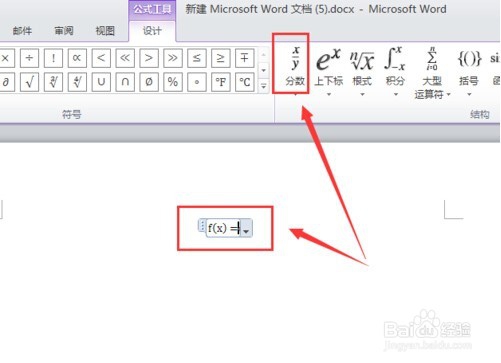
Task: Insert the greater-than-or-equal symbol
Action: tap(221, 58)
